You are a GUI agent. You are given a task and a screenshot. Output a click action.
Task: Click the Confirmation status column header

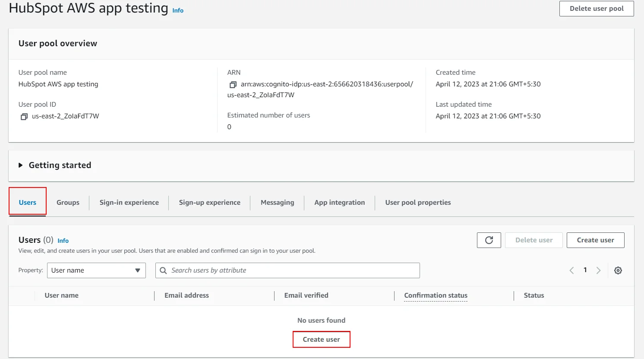(x=436, y=295)
